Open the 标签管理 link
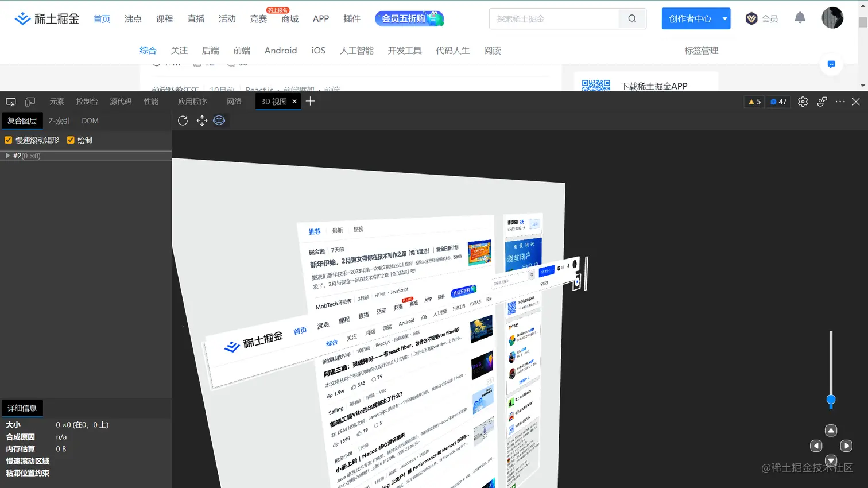The height and width of the screenshot is (488, 868). (x=702, y=51)
